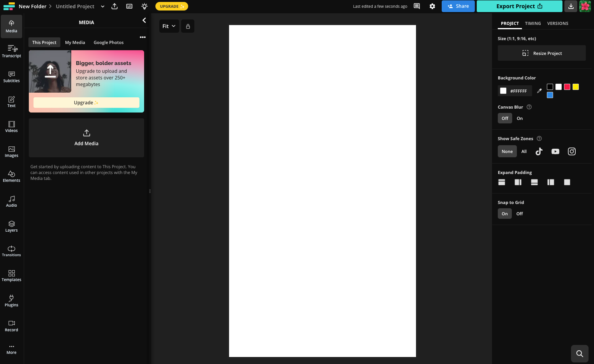Click Resize Project button
This screenshot has height=364, width=594.
coord(542,53)
